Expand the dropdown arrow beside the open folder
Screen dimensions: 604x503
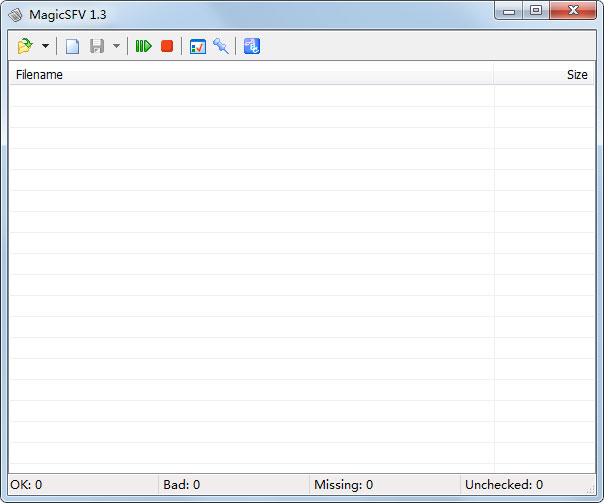pyautogui.click(x=45, y=47)
